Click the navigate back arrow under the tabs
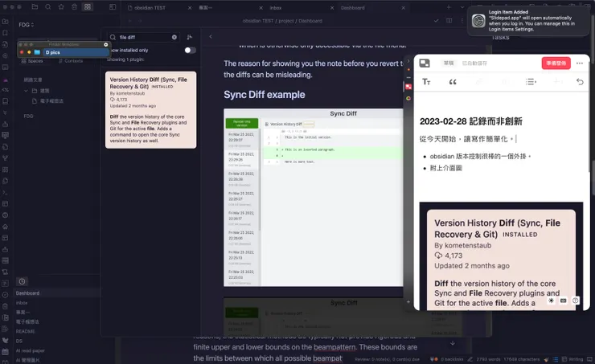595x364 pixels. [x=129, y=21]
